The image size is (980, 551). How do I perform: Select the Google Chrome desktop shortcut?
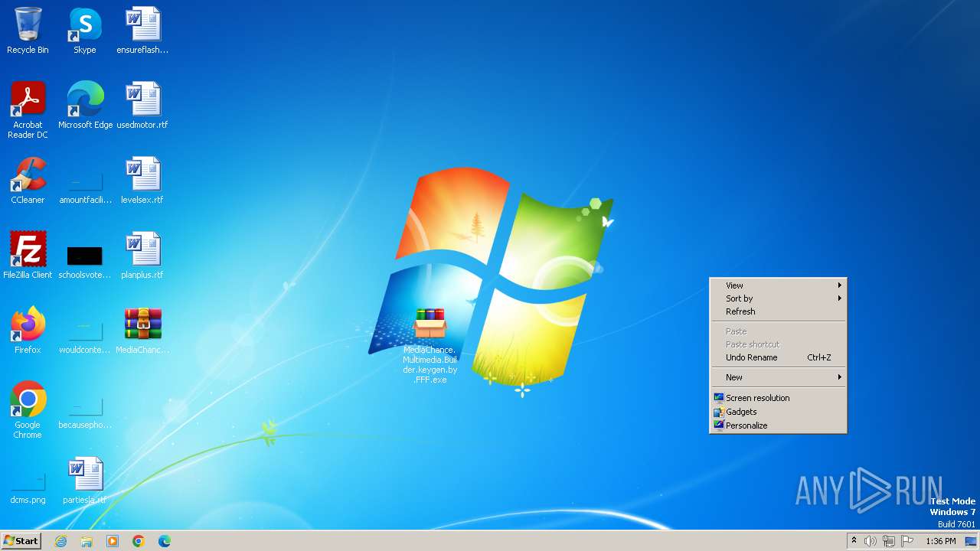click(28, 409)
